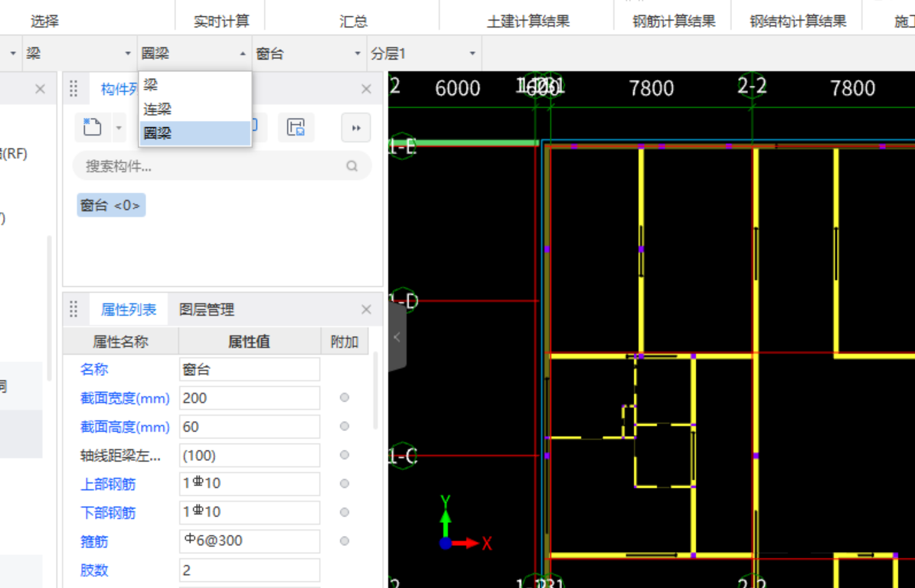The height and width of the screenshot is (588, 915).
Task: Click the 截面高度 value 60
Action: click(250, 426)
